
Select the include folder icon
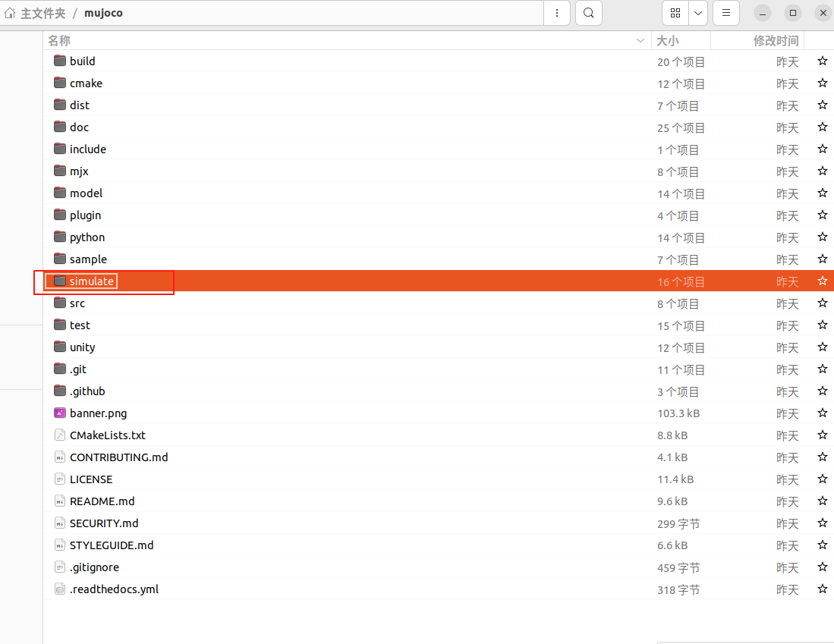[x=60, y=149]
